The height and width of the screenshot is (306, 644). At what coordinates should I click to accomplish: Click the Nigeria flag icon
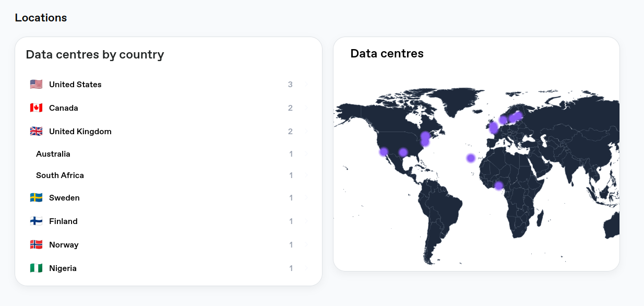coord(36,268)
